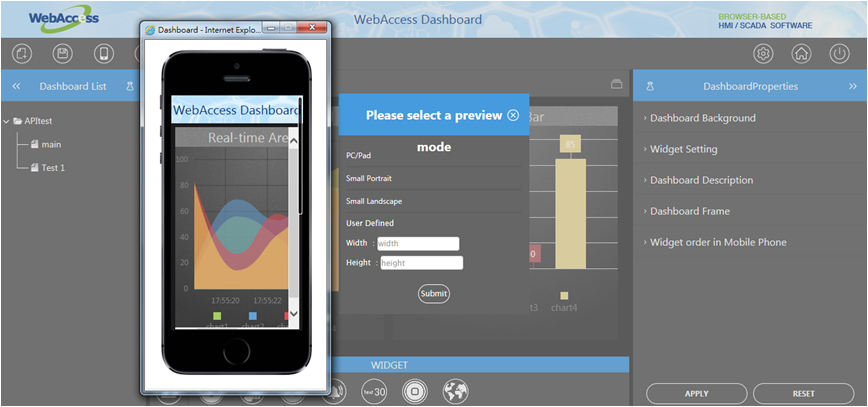Click the new dashboard icon in the toolbar
The height and width of the screenshot is (407, 868).
coord(22,54)
